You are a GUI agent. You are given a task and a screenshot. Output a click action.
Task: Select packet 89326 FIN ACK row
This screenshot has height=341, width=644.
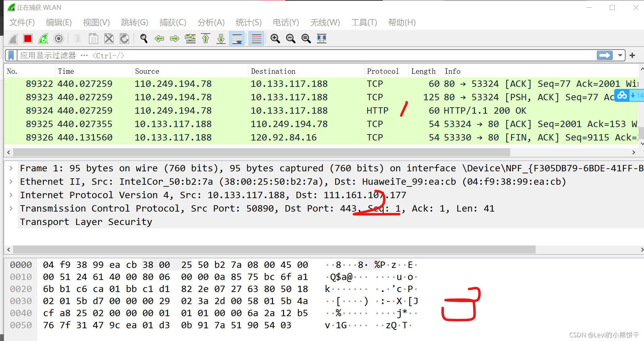pos(321,137)
